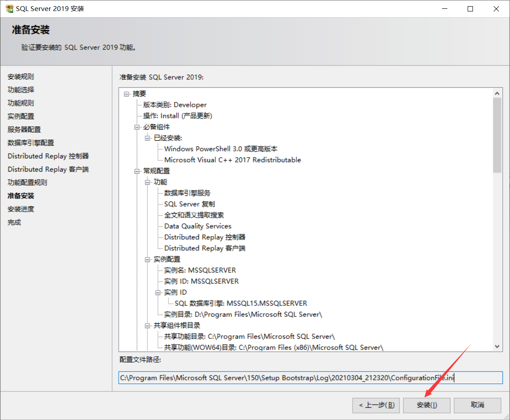Collapse the 摘要 root tree node
Image resolution: width=510 pixels, height=420 pixels.
click(127, 94)
